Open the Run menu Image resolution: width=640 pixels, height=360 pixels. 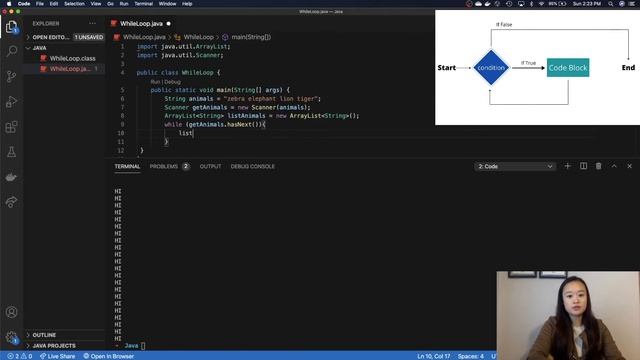point(124,4)
